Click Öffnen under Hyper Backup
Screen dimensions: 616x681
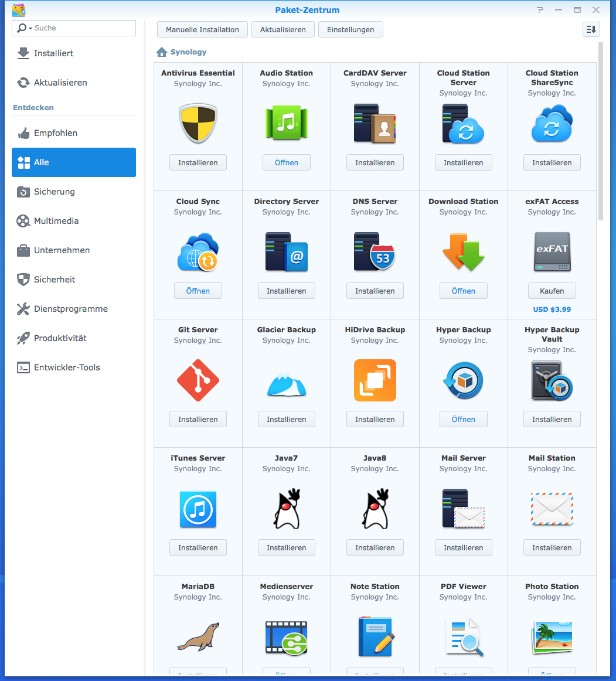tap(464, 419)
